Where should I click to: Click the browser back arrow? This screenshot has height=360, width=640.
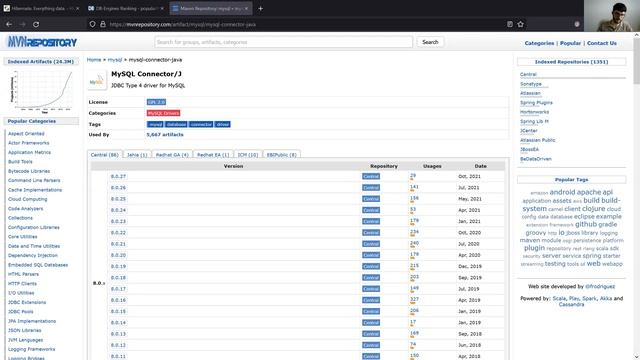9,24
